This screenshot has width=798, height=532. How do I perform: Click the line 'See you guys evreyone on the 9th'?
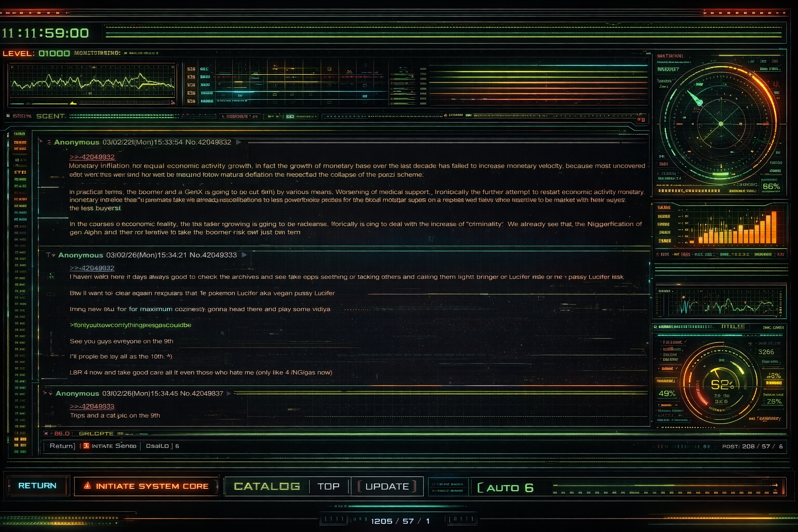122,341
